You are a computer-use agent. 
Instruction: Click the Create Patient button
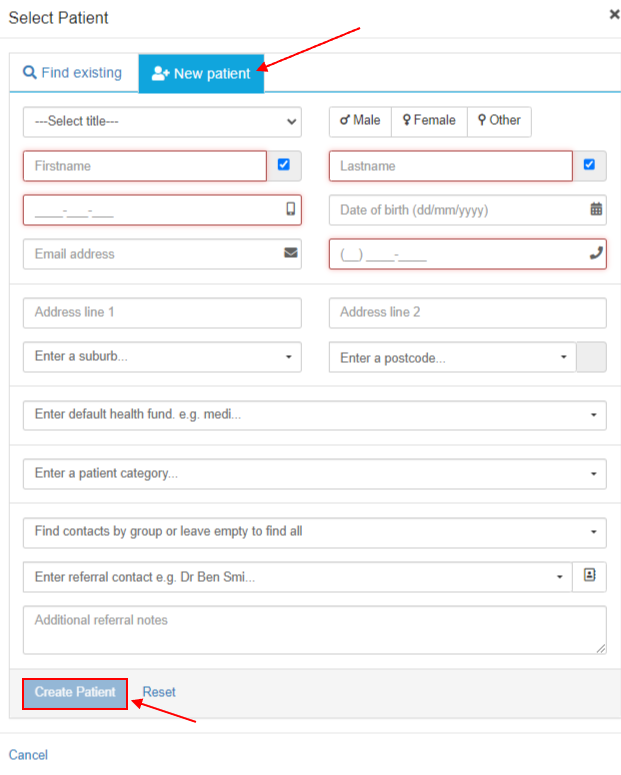75,693
